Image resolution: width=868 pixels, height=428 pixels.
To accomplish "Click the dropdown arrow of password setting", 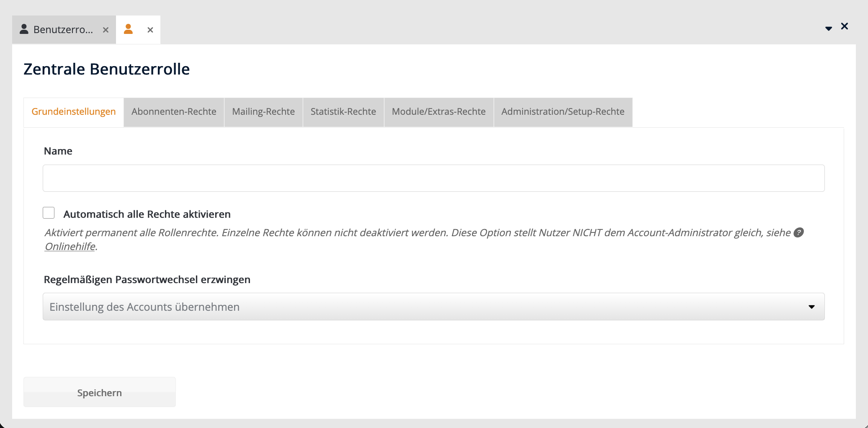I will 811,307.
